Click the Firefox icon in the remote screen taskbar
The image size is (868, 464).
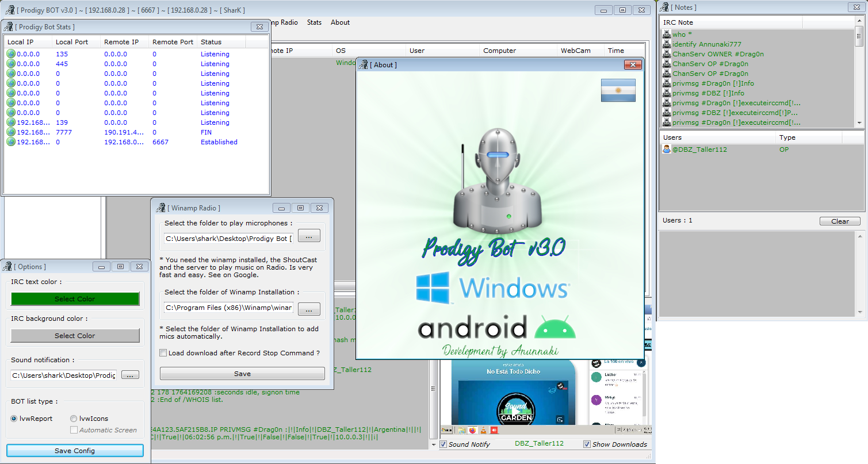coord(472,430)
